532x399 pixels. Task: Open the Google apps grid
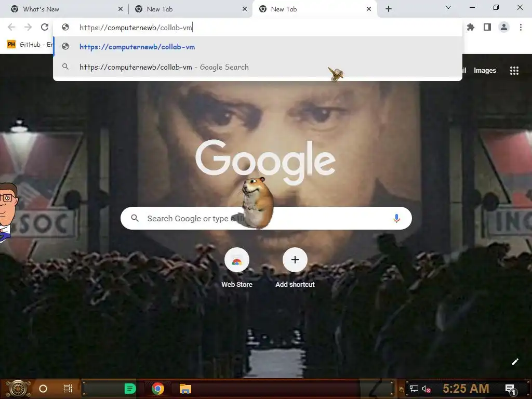pyautogui.click(x=514, y=71)
